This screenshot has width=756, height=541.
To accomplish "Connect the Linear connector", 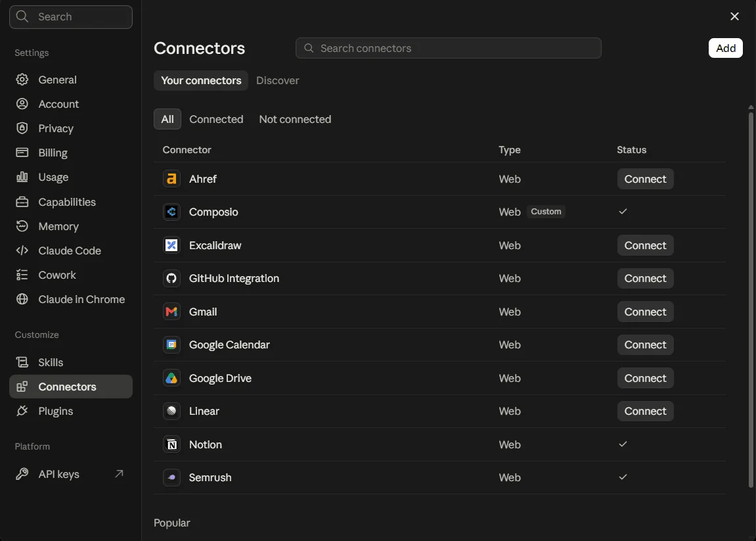I will [x=645, y=412].
